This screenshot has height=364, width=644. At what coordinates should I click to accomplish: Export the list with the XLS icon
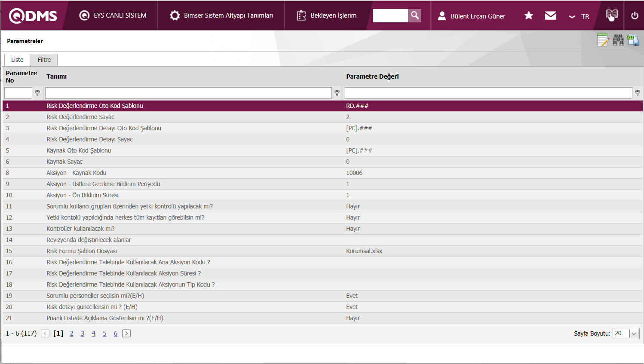coord(633,40)
